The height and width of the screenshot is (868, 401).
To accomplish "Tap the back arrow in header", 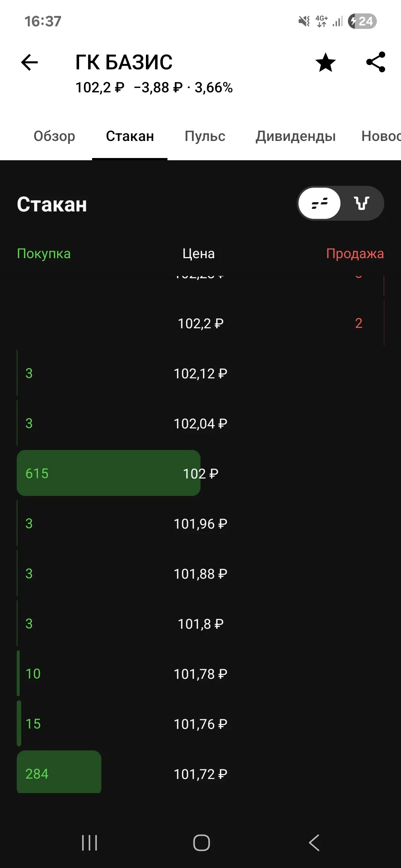I will pyautogui.click(x=30, y=62).
